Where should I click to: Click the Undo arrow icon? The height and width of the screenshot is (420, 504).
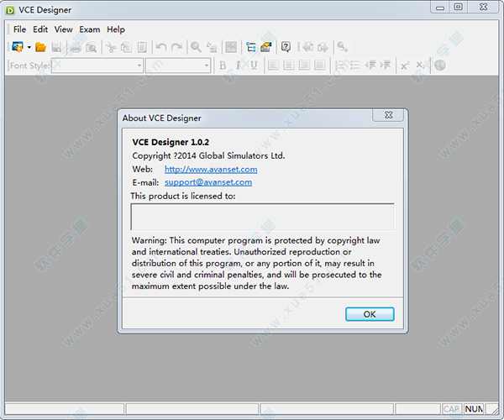tap(161, 47)
